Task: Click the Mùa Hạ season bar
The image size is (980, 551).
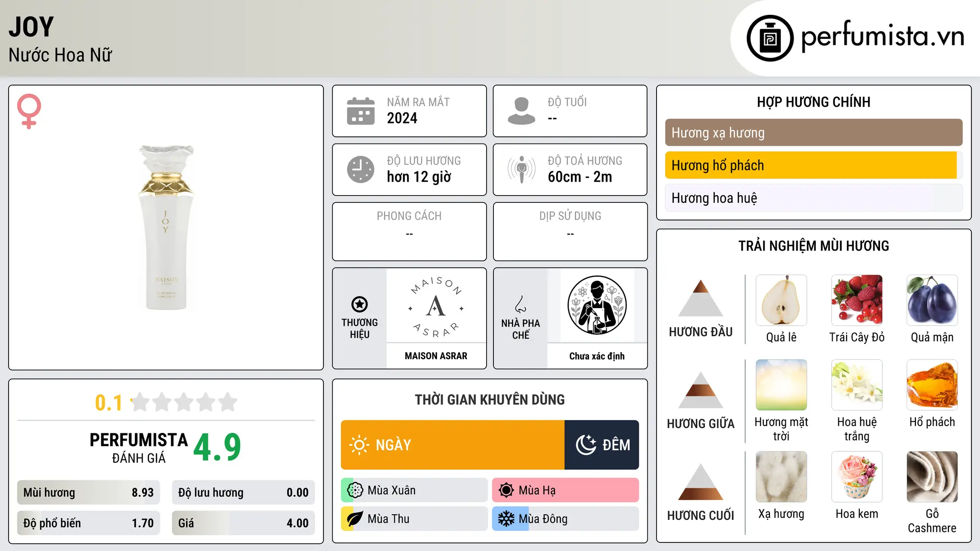Action: click(566, 490)
